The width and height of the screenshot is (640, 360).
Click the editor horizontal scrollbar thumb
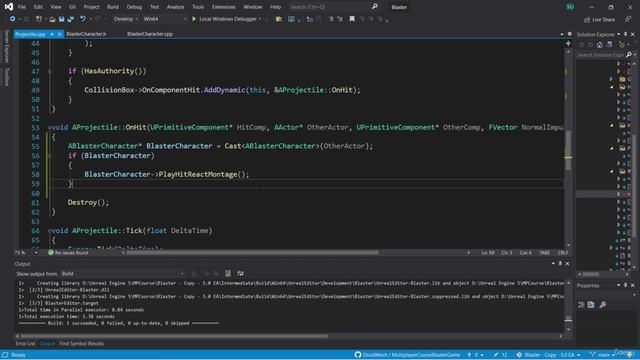(252, 253)
